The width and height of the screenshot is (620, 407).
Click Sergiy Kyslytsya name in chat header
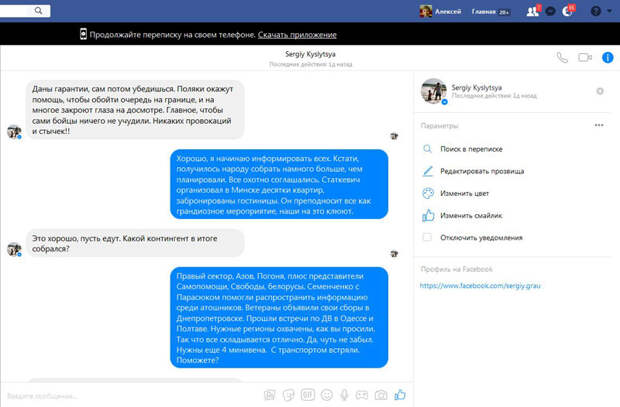[310, 54]
